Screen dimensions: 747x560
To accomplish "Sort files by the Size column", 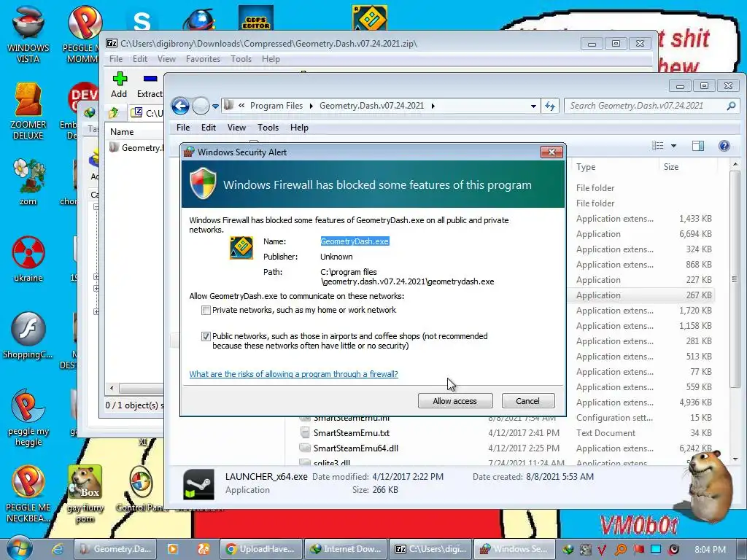I will pos(671,167).
